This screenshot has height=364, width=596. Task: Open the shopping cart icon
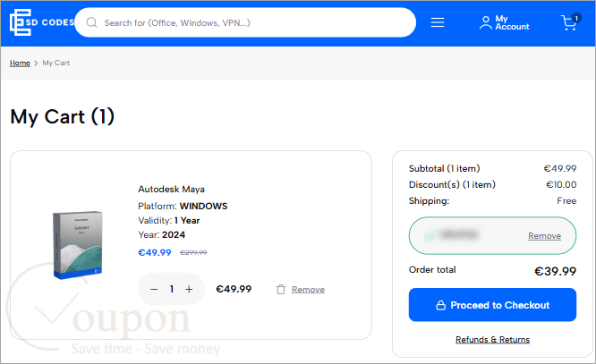(x=569, y=22)
